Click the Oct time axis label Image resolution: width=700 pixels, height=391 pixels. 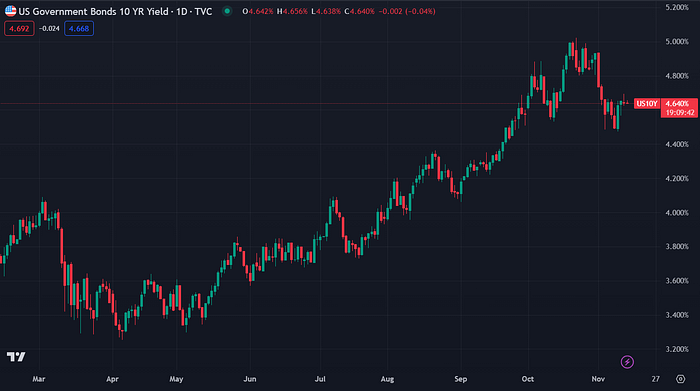[528, 379]
